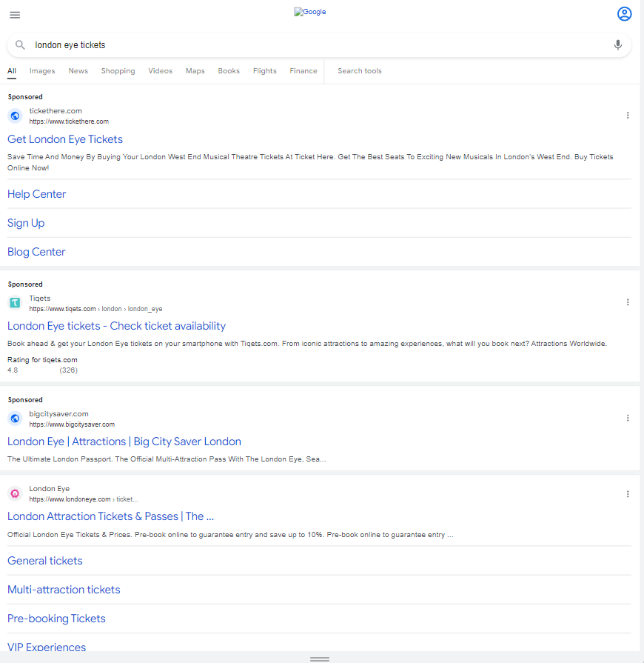The width and height of the screenshot is (644, 663).
Task: Open the Get London Eye Tickets link
Action: (x=65, y=139)
